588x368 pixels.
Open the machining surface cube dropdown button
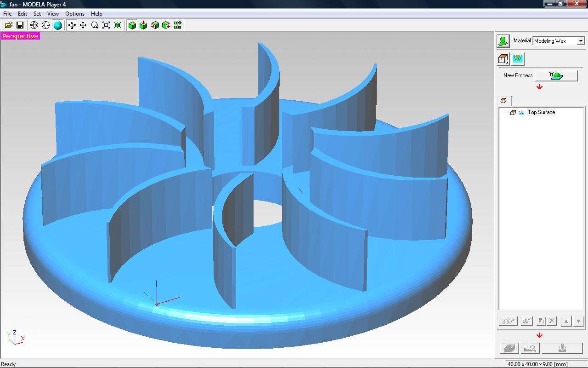point(503,59)
